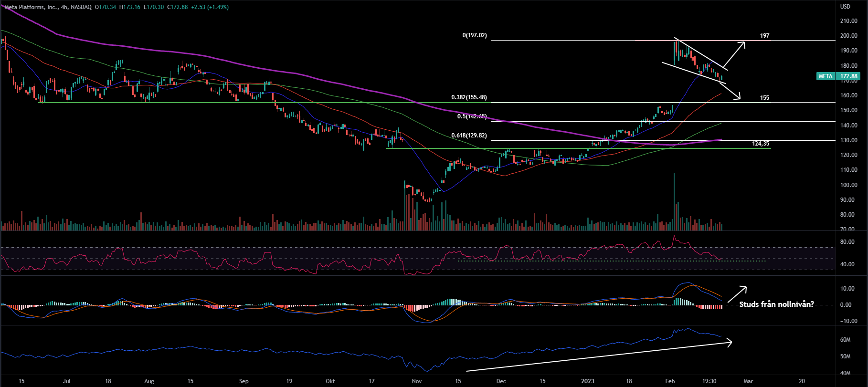868x387 pixels.
Task: Click the 19:30 time axis label
Action: click(709, 381)
